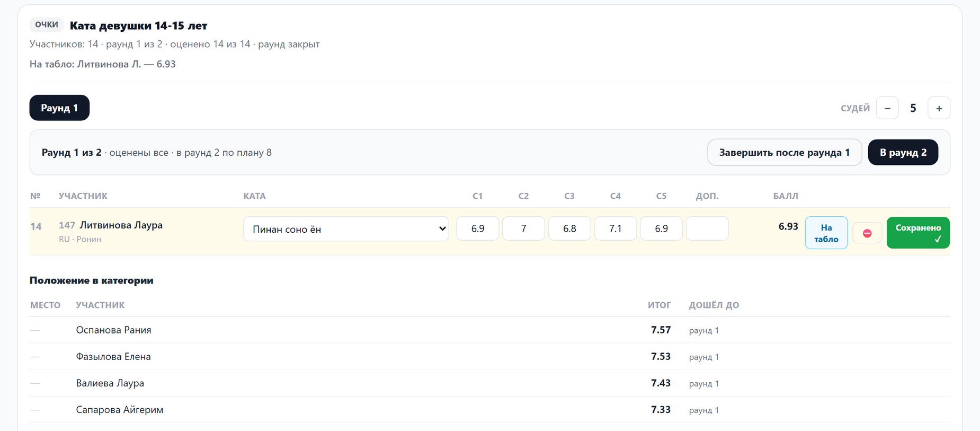Increase the number of judges with plus
The image size is (980, 431).
pyautogui.click(x=939, y=108)
